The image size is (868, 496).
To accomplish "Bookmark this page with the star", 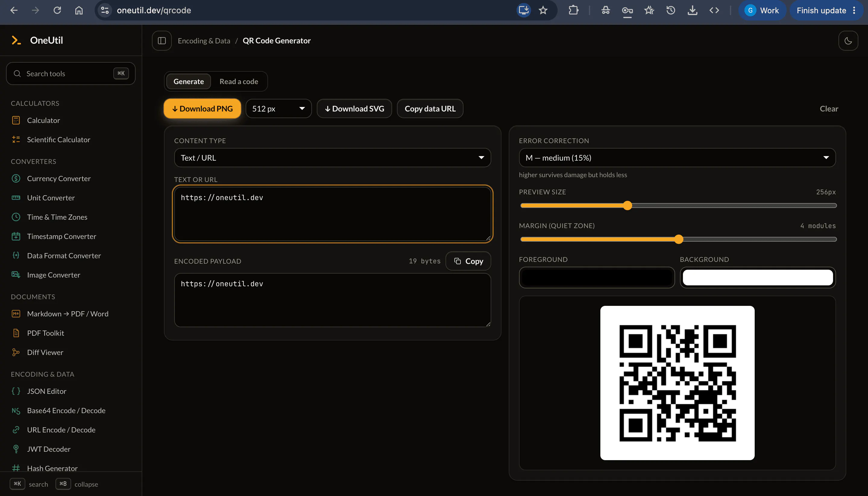I will coord(543,10).
